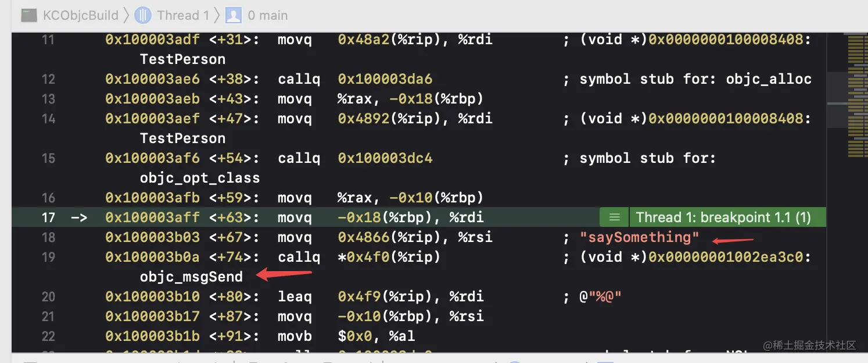Select the Thread 1 breadcrumb item

coord(183,16)
